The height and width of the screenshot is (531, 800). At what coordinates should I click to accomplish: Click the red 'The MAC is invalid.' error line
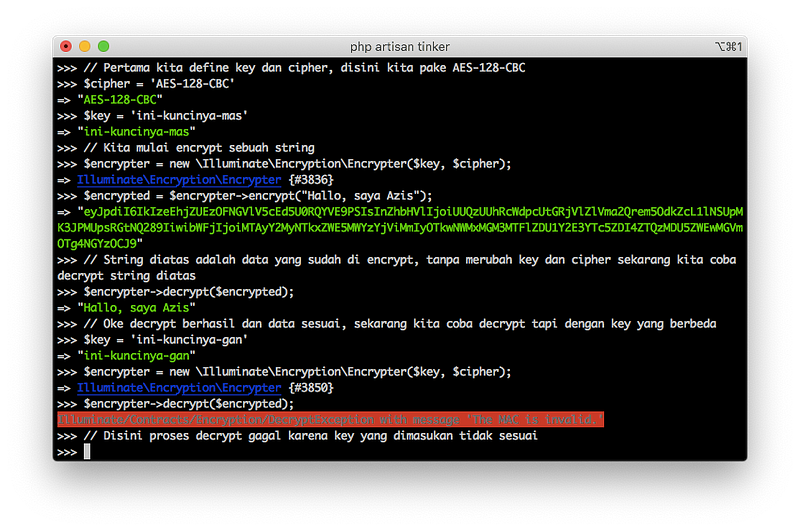click(x=331, y=420)
